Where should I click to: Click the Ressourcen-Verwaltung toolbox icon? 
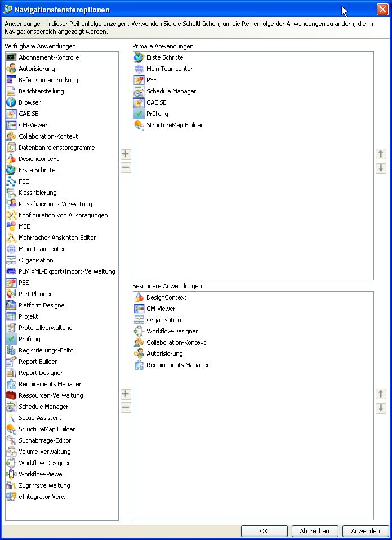click(x=11, y=395)
